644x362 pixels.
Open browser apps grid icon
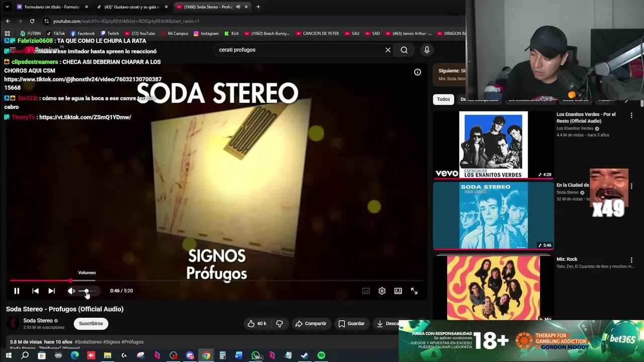point(8,34)
